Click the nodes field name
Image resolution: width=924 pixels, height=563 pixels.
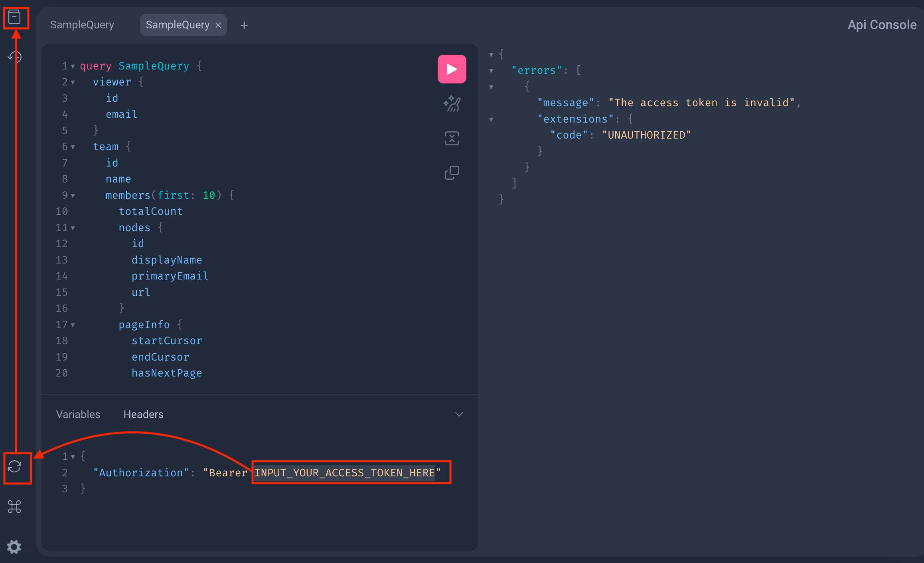(134, 228)
